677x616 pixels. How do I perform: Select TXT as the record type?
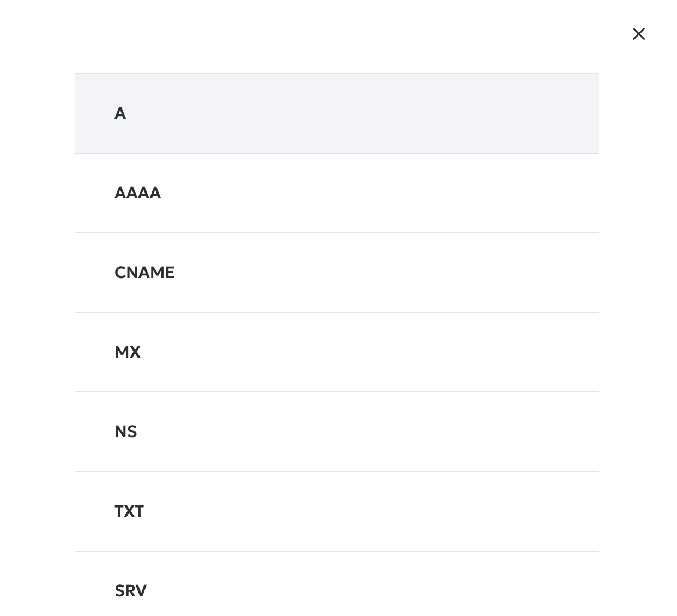(x=337, y=511)
